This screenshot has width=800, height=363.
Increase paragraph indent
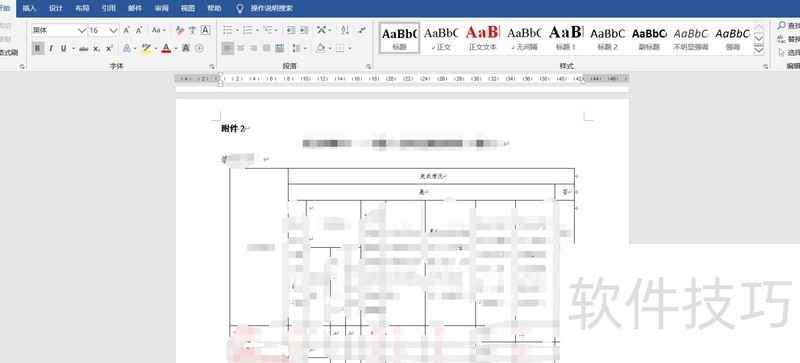(x=304, y=30)
